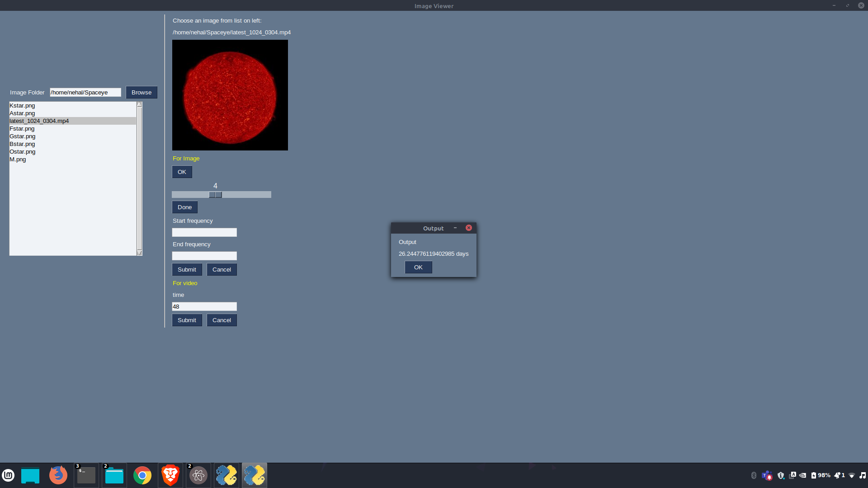Click the Start frequency input field
Viewport: 868px width, 488px height.
click(204, 232)
